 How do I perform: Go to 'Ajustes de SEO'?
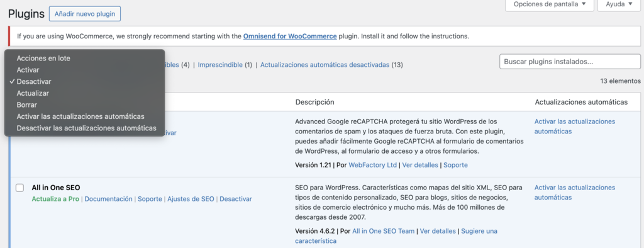pyautogui.click(x=191, y=199)
